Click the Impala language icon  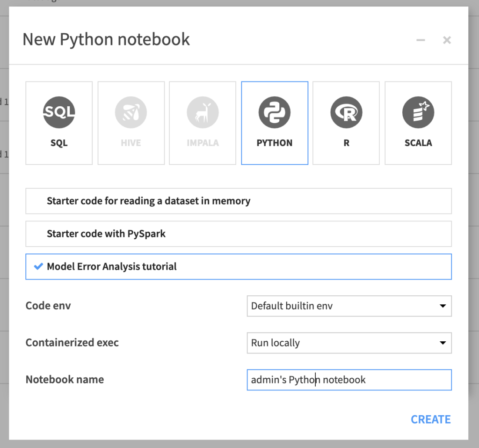click(x=203, y=112)
